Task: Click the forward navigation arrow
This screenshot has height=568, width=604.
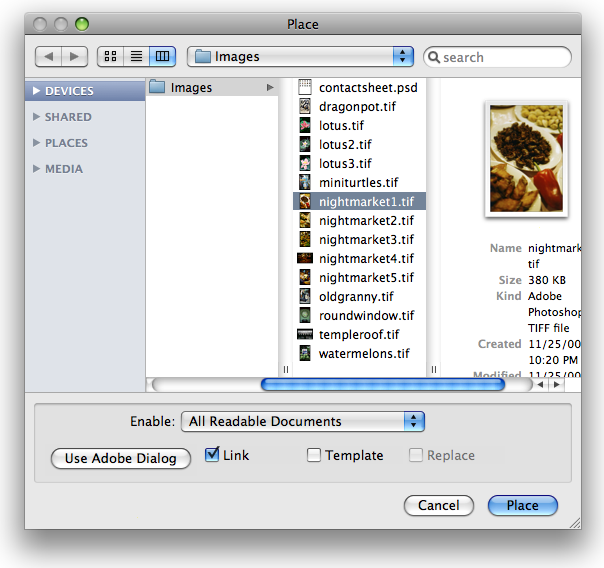Action: (74, 57)
